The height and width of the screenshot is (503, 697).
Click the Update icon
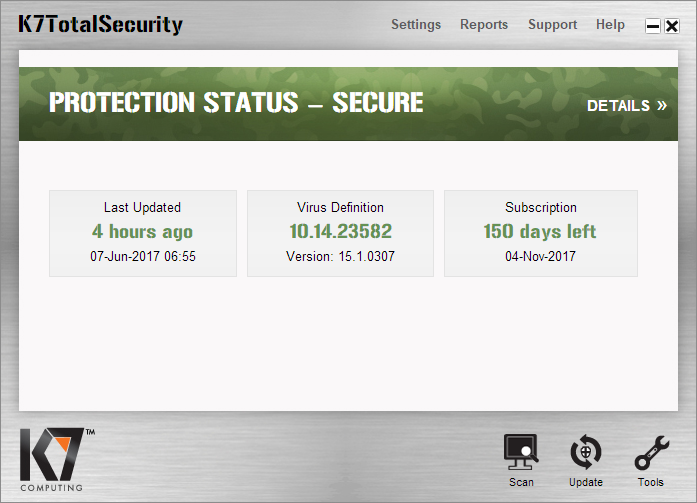586,455
